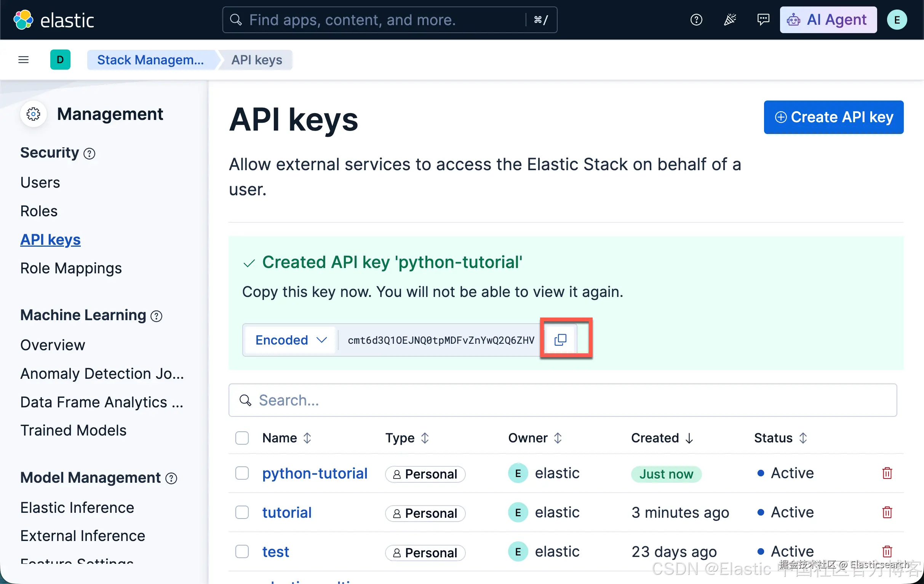Delete the test API key
This screenshot has width=924, height=584.
[x=887, y=551]
